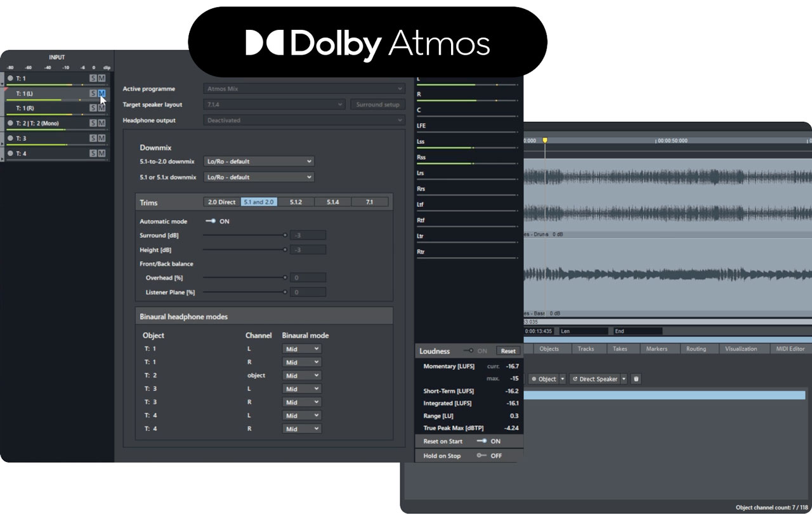Screen dimensions: 812x514
Task: Click the object icon beside T: 4
Action: pyautogui.click(x=10, y=153)
